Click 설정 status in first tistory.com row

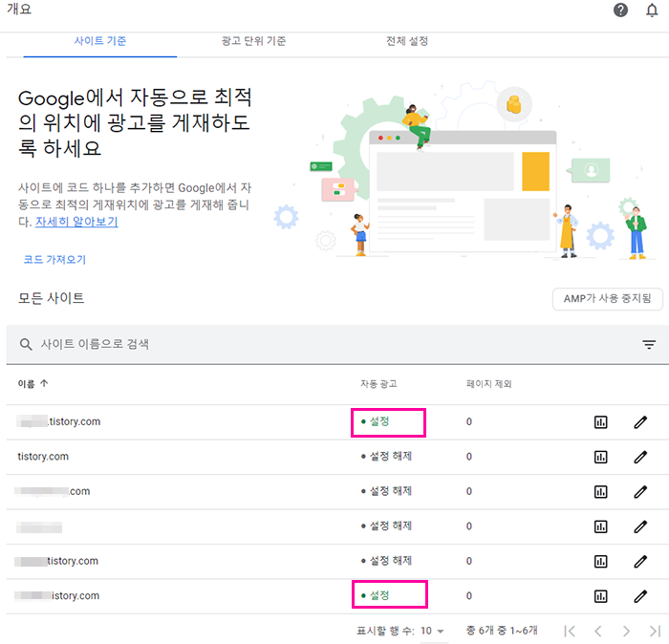click(x=376, y=421)
